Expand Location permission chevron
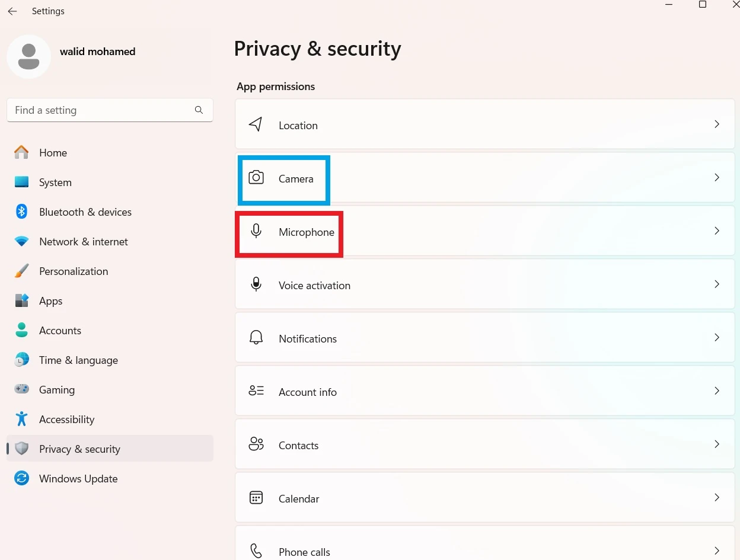Image resolution: width=740 pixels, height=560 pixels. coord(716,124)
